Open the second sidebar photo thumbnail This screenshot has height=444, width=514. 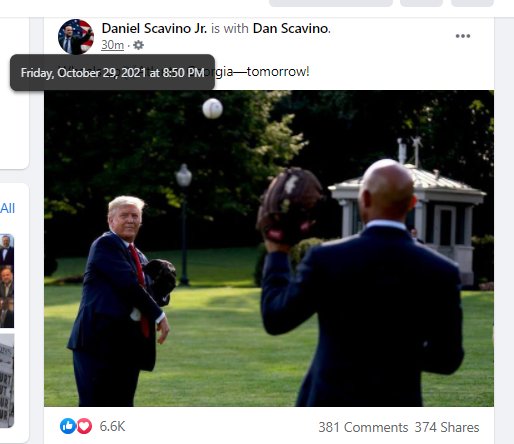click(x=7, y=281)
